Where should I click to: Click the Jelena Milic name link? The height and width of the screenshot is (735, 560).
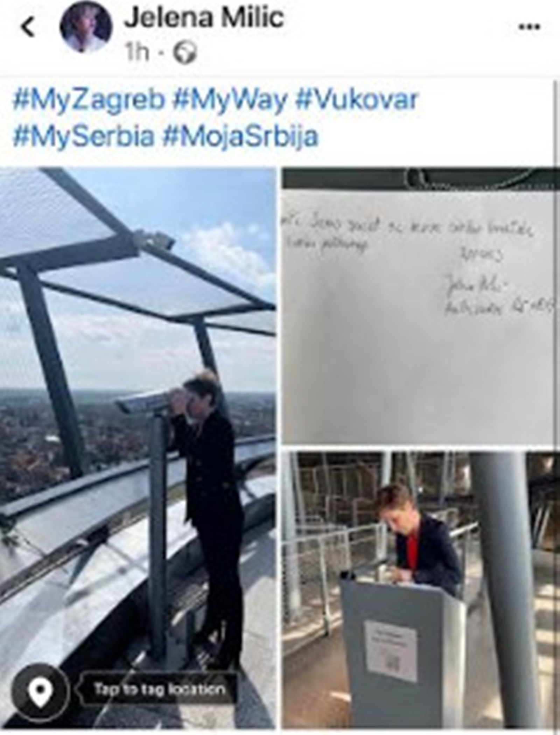tap(204, 17)
